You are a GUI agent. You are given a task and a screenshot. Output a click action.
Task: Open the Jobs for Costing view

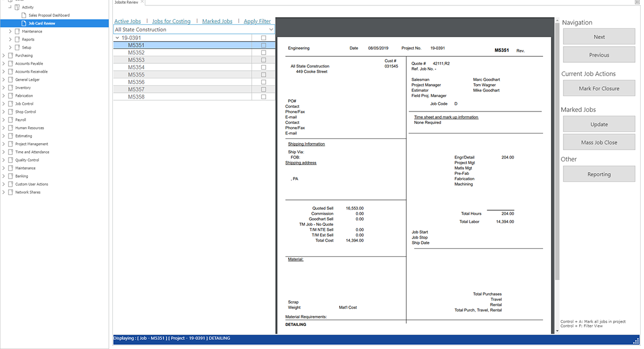pos(171,21)
